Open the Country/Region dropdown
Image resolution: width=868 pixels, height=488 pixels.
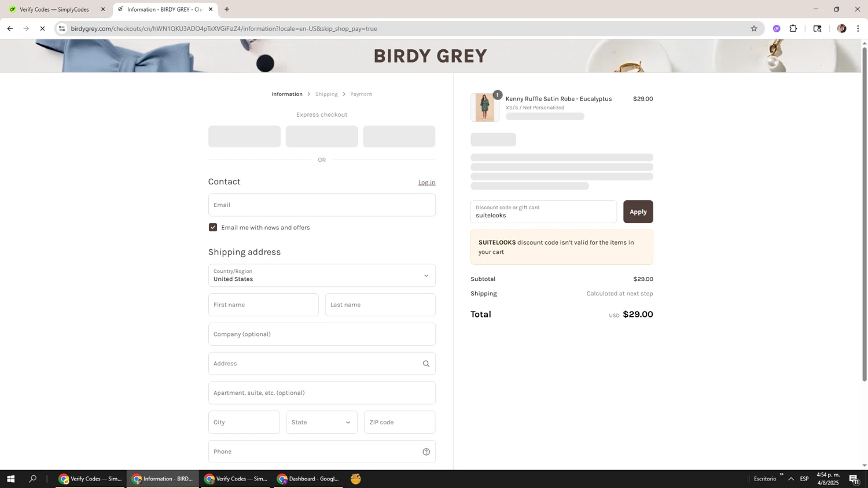click(322, 275)
